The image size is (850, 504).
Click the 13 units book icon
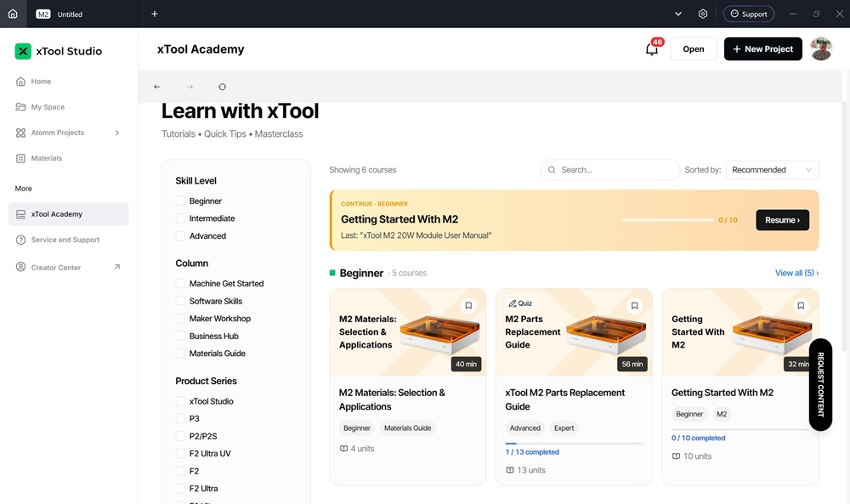[509, 470]
